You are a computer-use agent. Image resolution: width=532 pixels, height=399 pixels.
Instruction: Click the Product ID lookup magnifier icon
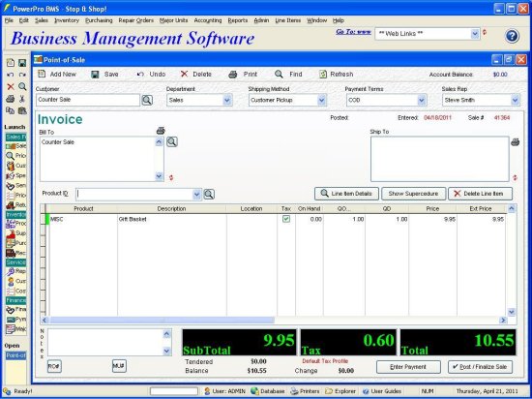click(209, 195)
